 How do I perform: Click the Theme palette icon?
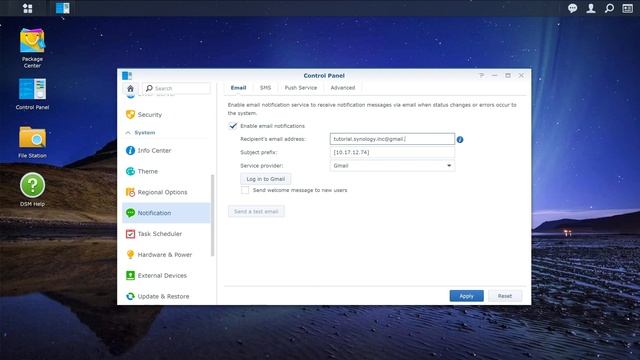tap(130, 171)
